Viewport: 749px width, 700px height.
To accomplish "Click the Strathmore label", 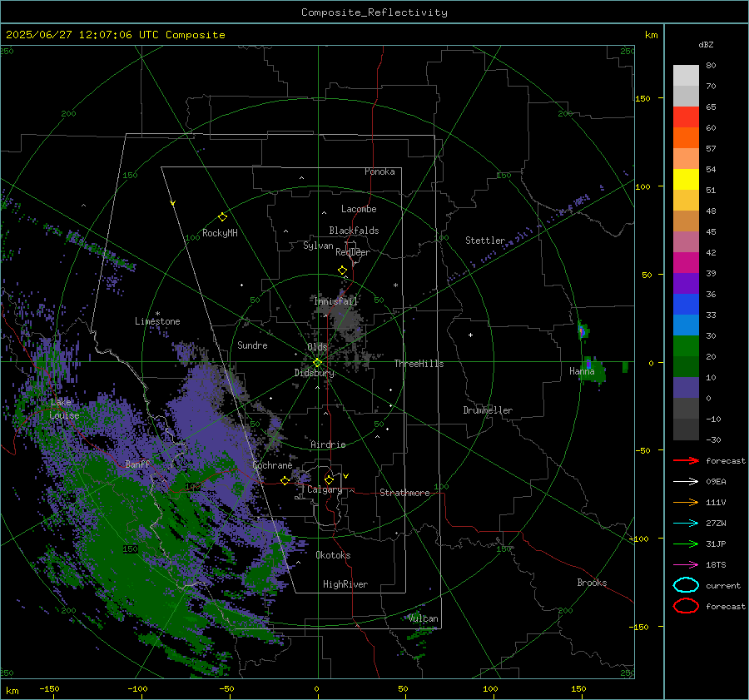I will (x=404, y=493).
